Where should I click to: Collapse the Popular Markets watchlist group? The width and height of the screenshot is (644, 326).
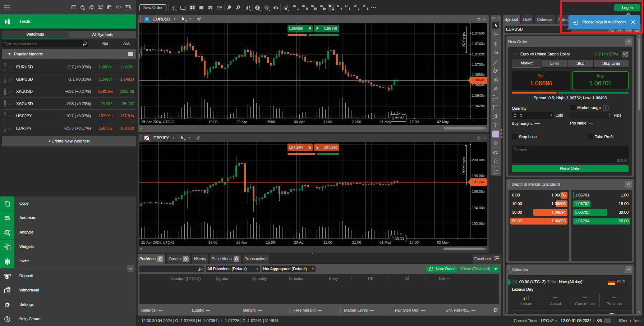pyautogui.click(x=9, y=54)
